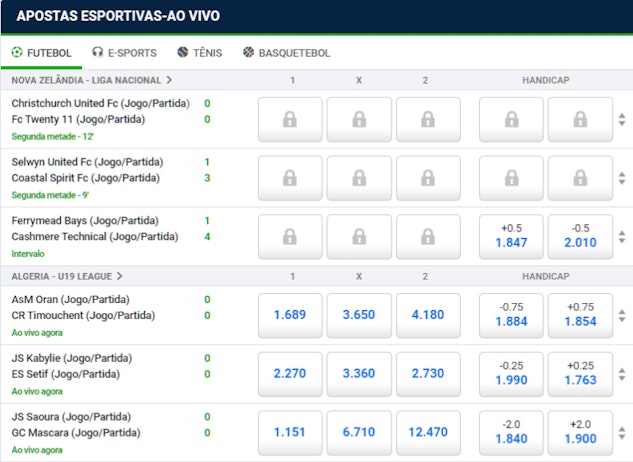Screen dimensions: 633x462
Task: Click first locked handicap for Christchurch United match
Action: pos(511,120)
